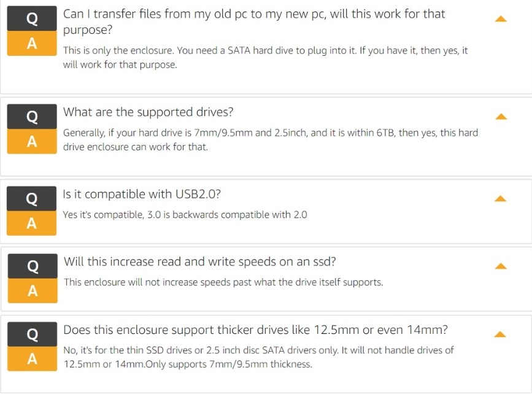Collapse the USB2.0 compatibility question arrow
Viewport: 532px width, 394px height.
[501, 198]
